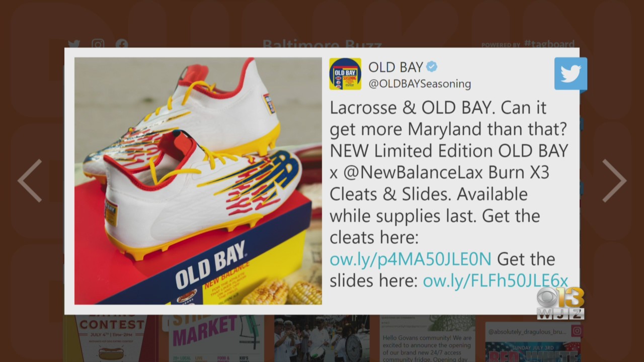Click the Instagram badge on the bottom-right post
This screenshot has height=362, width=644.
coord(577,330)
